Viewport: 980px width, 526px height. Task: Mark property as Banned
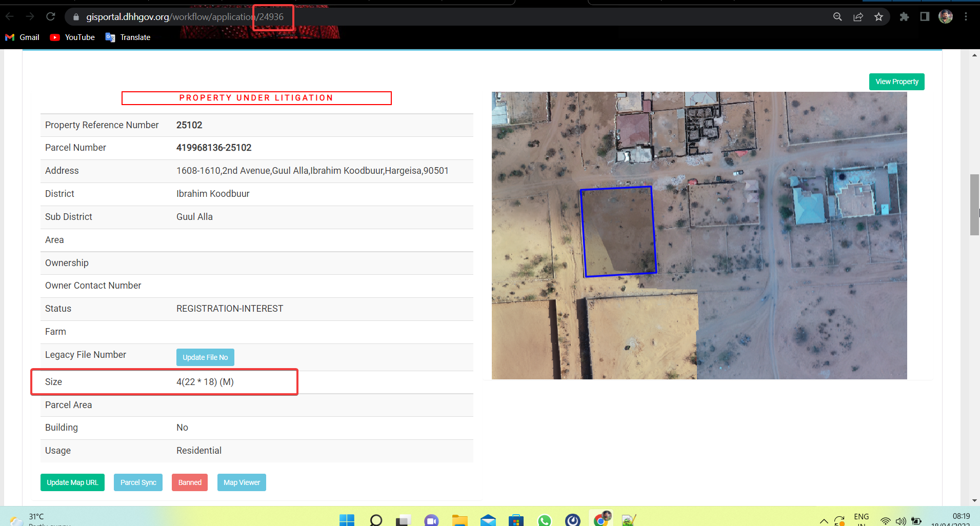point(190,482)
